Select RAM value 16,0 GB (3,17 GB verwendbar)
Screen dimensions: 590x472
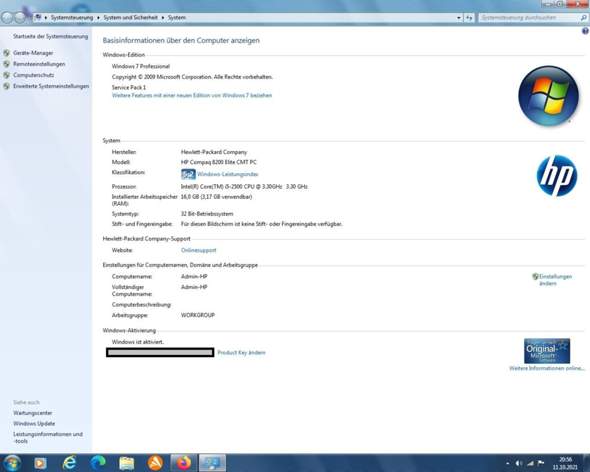pos(216,197)
